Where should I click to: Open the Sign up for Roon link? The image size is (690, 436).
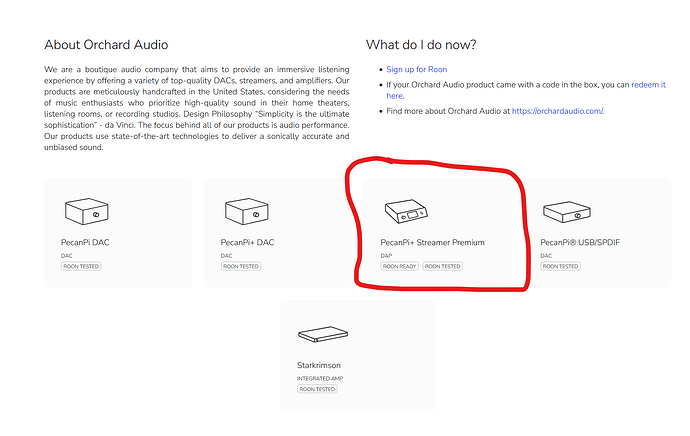[x=416, y=70]
